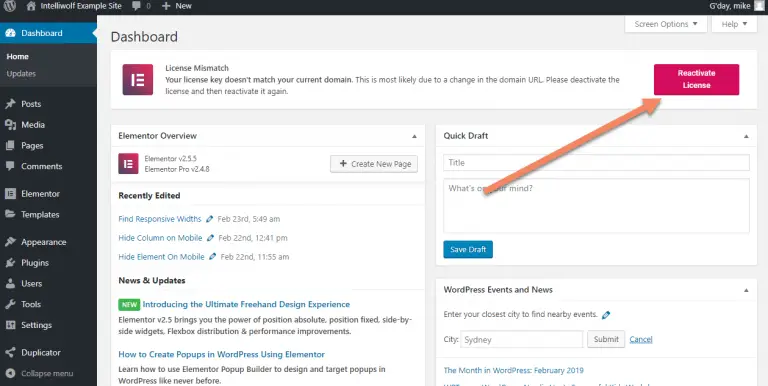Click the Appearance brush icon
Viewport: 768px width, 386px height.
10,242
